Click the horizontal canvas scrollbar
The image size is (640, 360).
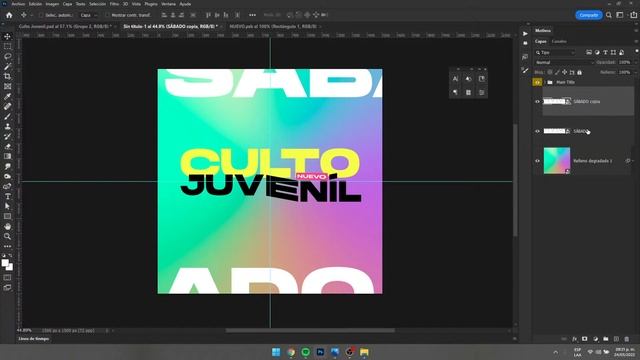(310, 330)
